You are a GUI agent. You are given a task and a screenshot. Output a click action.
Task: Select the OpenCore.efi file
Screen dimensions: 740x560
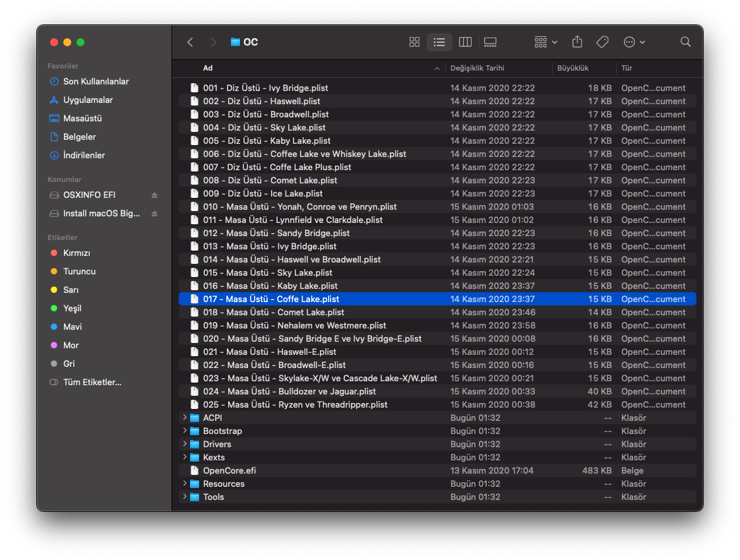click(x=229, y=470)
